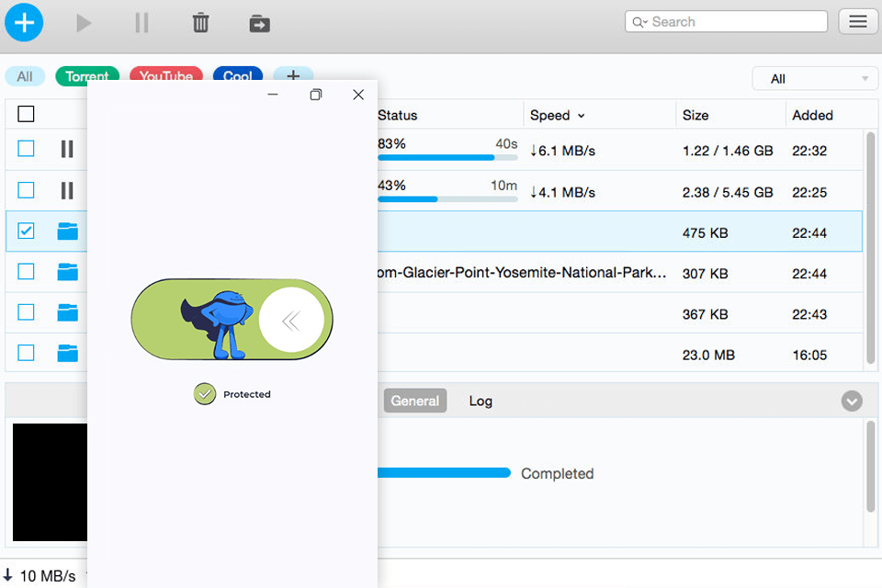
Task: Click the 22:32 added time cell
Action: click(x=809, y=151)
